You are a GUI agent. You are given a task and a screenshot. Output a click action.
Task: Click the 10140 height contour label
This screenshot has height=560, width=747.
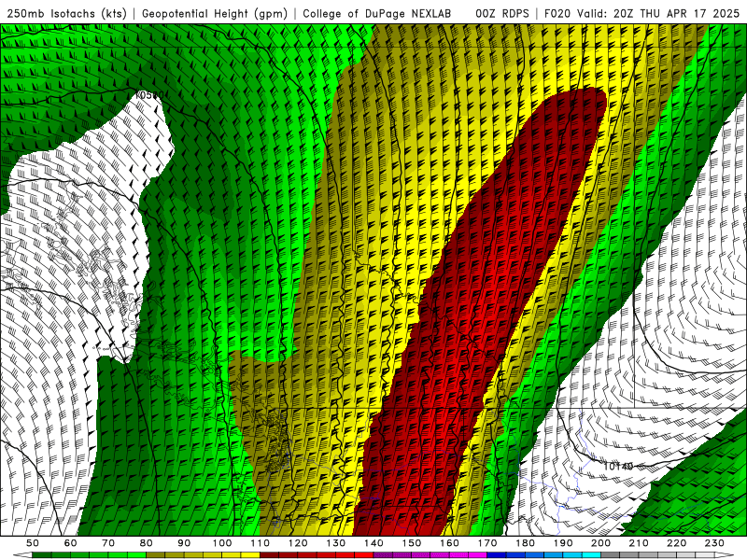[x=618, y=466]
